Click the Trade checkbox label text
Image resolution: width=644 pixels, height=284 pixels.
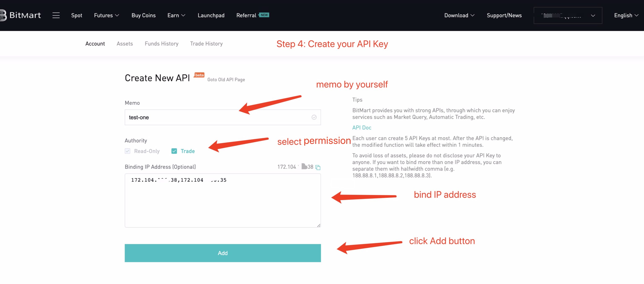click(x=188, y=151)
